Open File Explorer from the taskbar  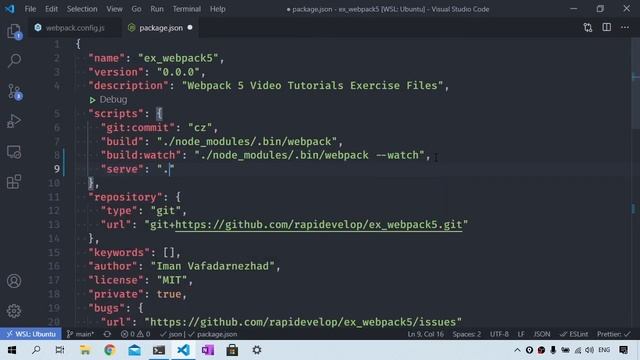(85, 350)
